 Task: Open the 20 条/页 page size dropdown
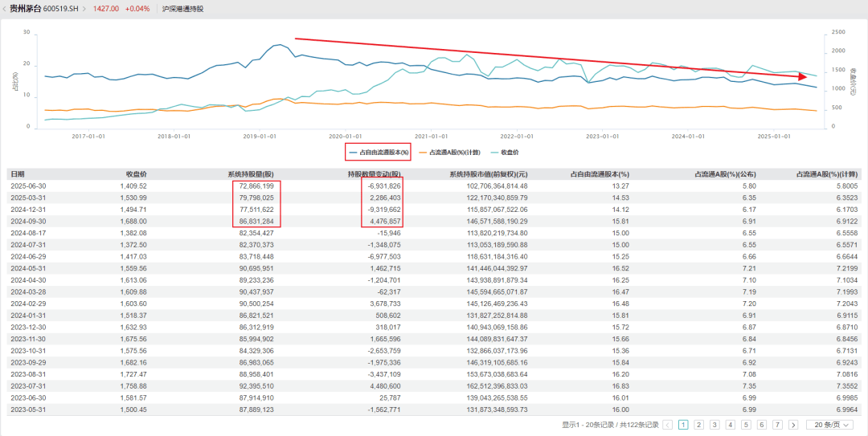(x=829, y=425)
